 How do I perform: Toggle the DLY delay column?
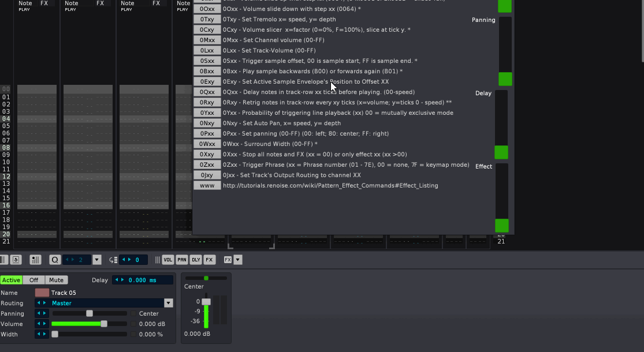tap(196, 260)
